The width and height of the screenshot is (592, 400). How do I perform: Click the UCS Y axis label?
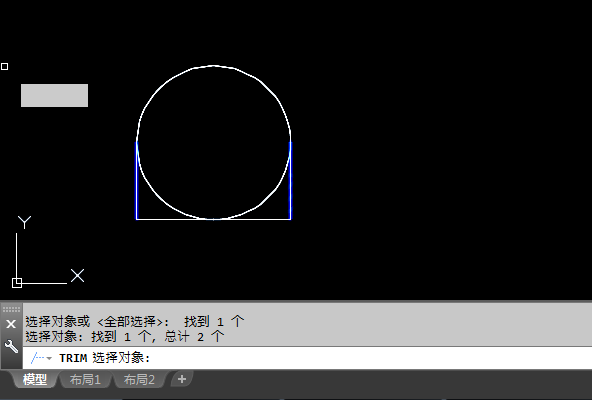click(x=25, y=222)
